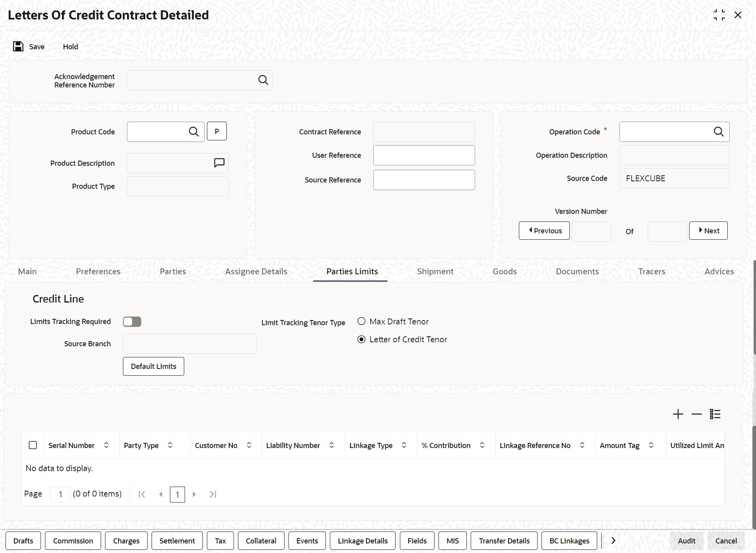Viewport: 756px width, 553px height.
Task: Click the Save floppy disk icon
Action: coord(18,47)
